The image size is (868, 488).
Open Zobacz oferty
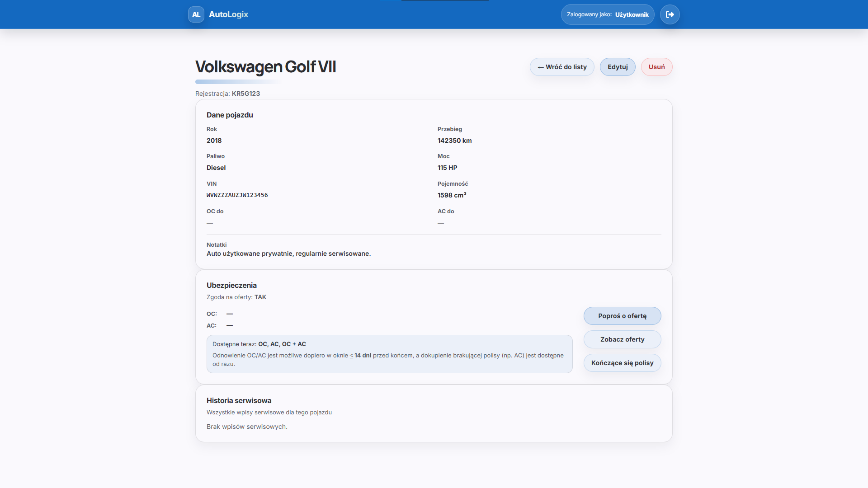[x=622, y=339]
